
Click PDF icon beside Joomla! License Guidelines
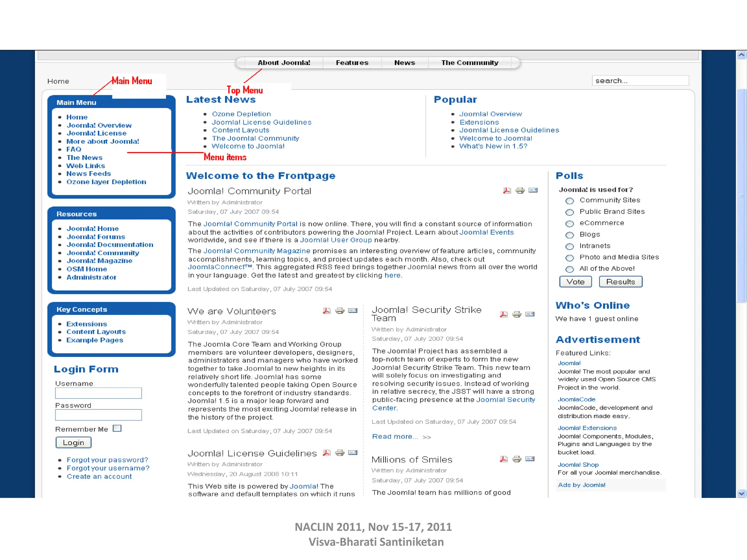(x=326, y=453)
